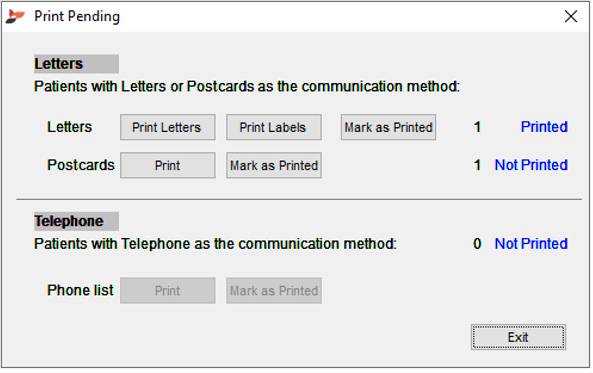Click Not Printed status in Telephone section
Viewport: 593px width, 373px height.
tap(531, 244)
